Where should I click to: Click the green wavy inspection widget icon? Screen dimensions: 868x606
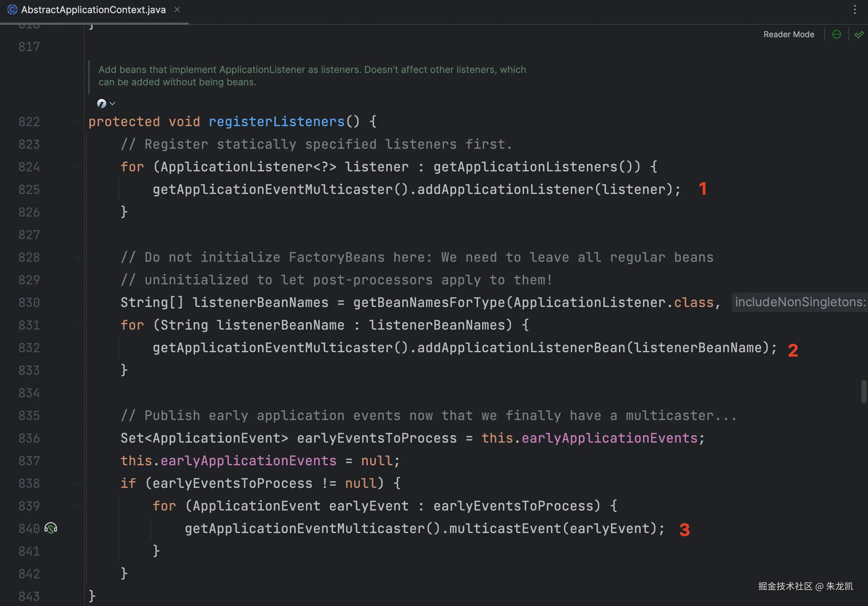click(837, 34)
